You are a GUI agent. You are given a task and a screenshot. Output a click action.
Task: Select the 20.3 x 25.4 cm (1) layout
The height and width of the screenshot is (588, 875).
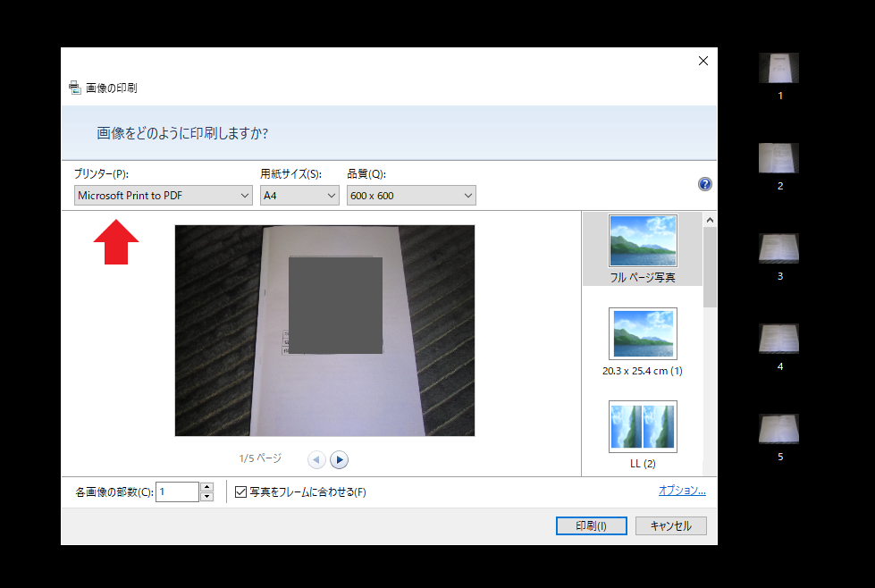(x=643, y=342)
